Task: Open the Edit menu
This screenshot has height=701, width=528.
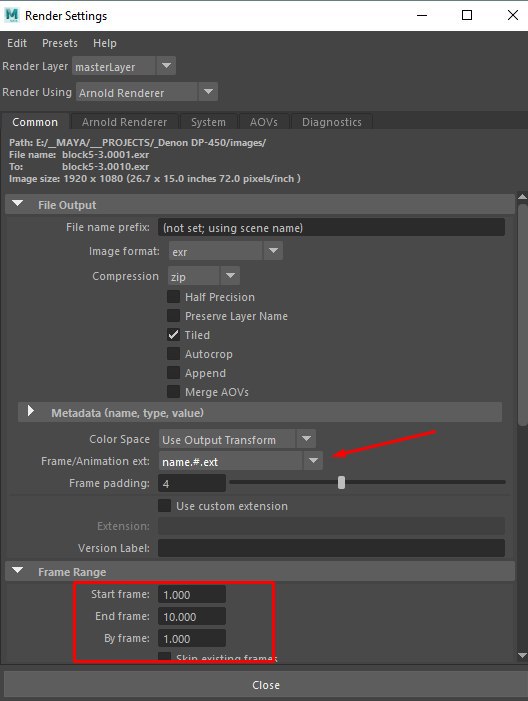Action: click(17, 43)
